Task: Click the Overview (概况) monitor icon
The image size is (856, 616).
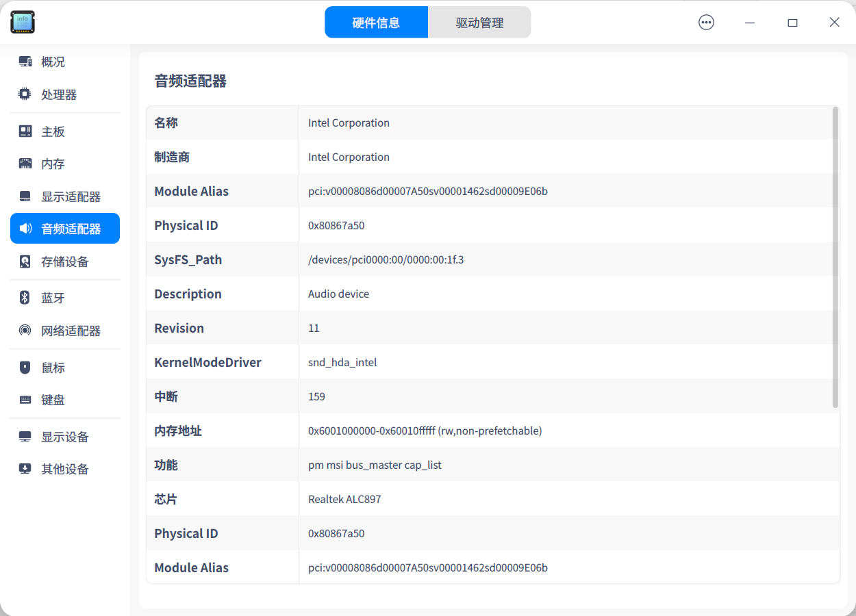Action: tap(25, 62)
